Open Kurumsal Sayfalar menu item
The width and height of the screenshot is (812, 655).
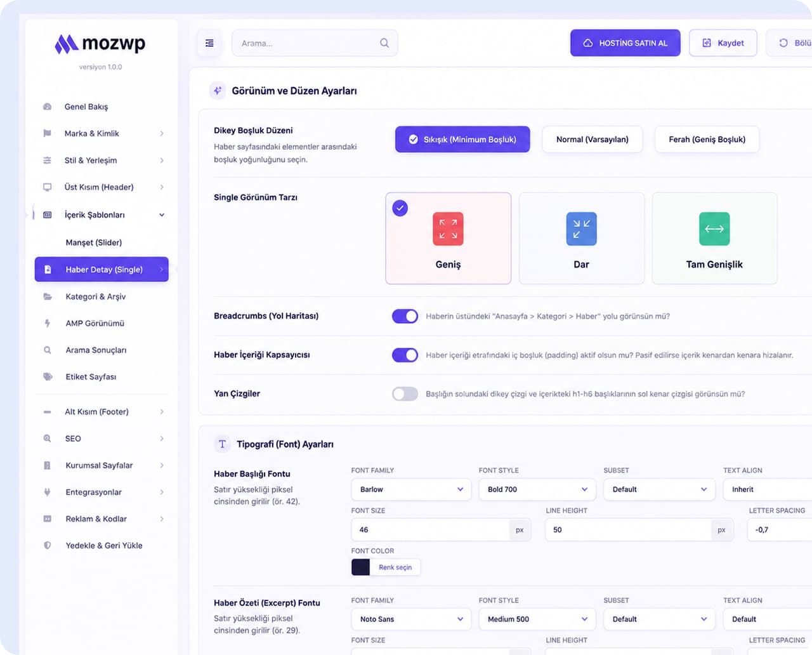click(101, 465)
